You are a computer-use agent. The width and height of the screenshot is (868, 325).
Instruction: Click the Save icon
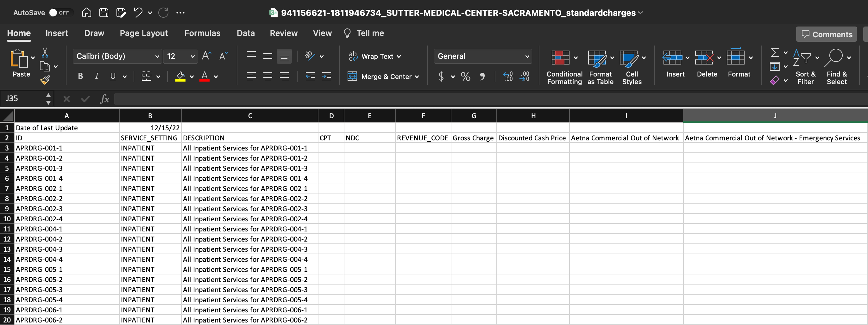104,13
